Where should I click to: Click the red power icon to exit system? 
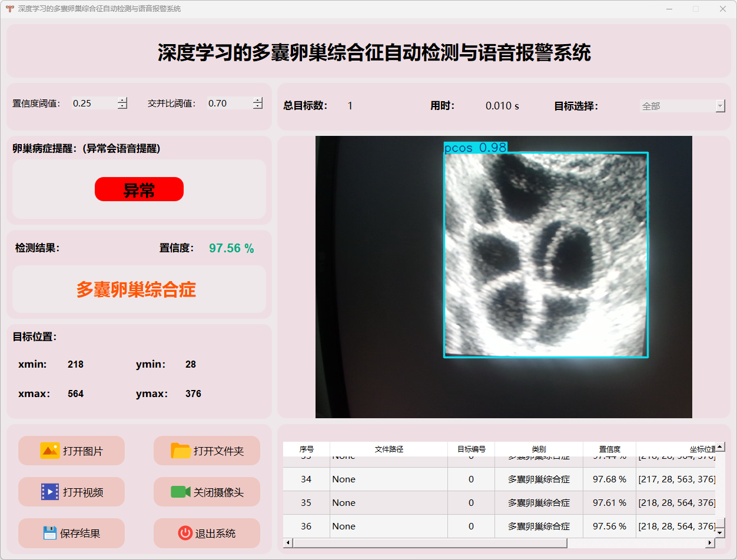(x=185, y=533)
